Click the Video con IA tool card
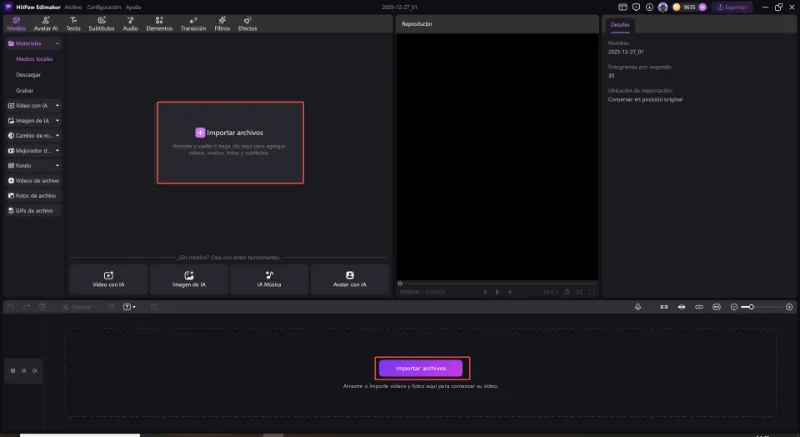The image size is (800, 437). click(108, 279)
